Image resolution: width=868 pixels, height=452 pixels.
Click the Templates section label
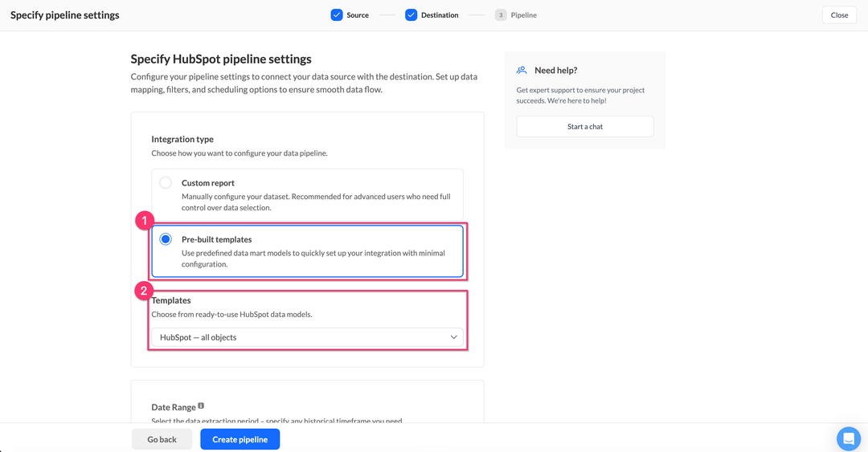tap(172, 299)
